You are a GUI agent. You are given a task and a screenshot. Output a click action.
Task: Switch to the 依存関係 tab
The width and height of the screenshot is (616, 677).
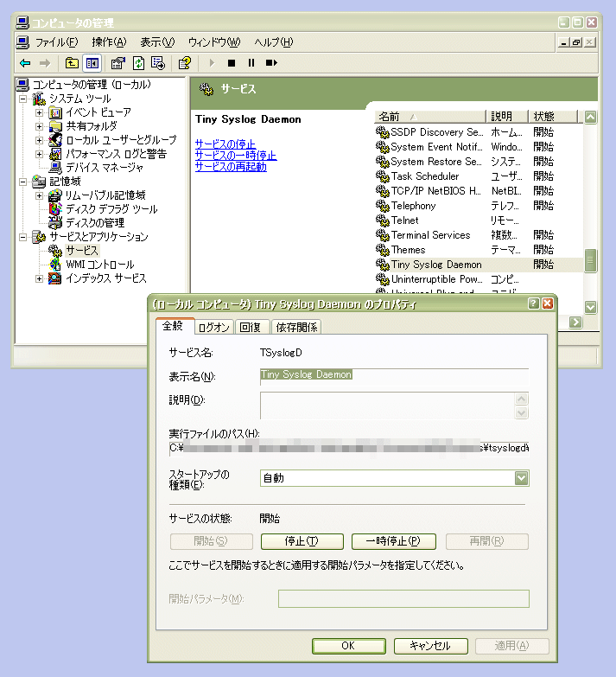(x=296, y=327)
